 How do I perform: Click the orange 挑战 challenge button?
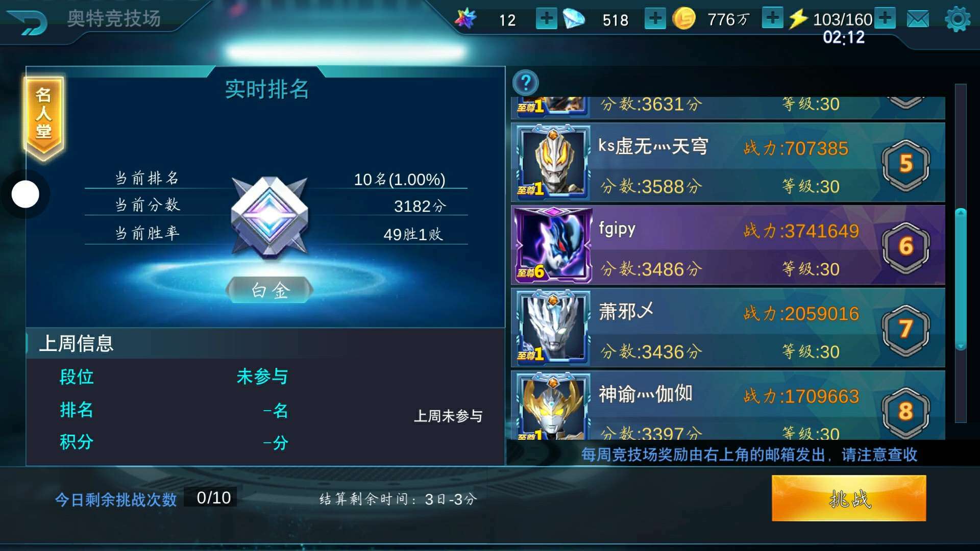point(849,498)
